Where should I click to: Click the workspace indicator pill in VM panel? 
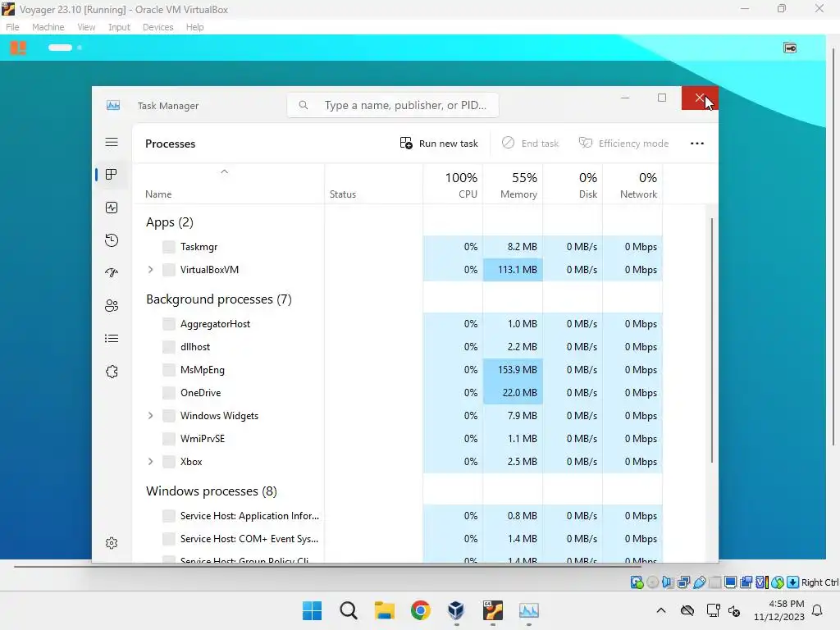point(60,48)
